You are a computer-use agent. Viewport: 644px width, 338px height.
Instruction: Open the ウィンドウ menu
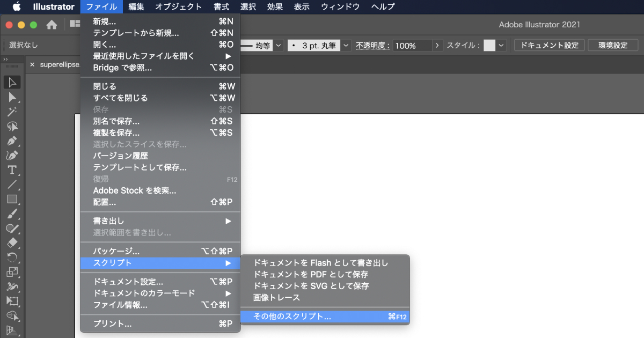click(x=340, y=7)
